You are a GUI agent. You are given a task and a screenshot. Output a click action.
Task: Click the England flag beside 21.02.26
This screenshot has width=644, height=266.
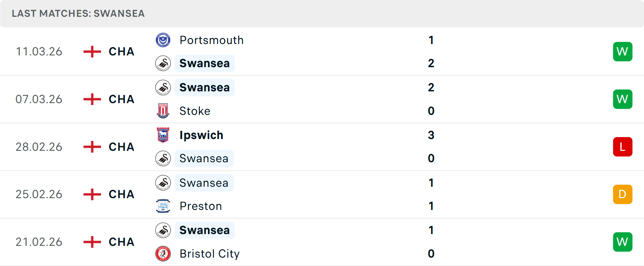[x=91, y=242]
